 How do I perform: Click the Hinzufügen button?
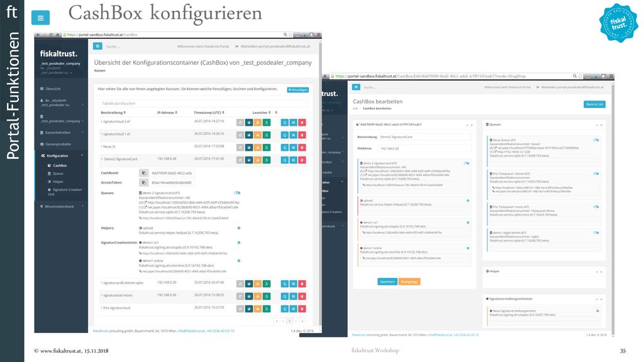pos(297,89)
